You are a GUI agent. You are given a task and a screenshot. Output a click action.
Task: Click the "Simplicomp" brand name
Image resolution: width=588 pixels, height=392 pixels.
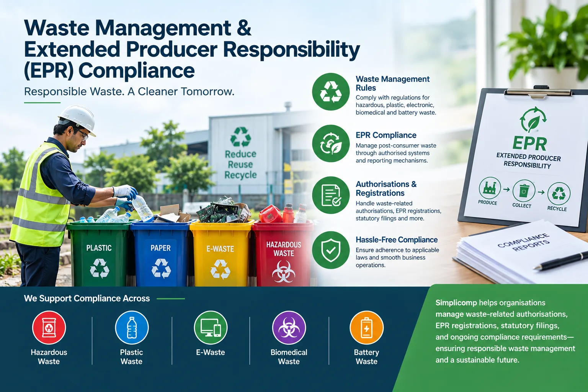[x=456, y=303]
